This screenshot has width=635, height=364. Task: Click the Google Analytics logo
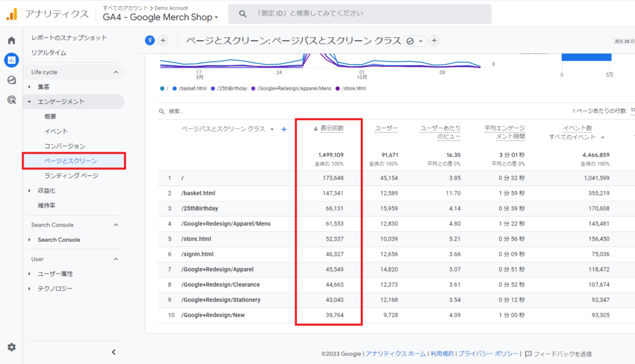[12, 14]
